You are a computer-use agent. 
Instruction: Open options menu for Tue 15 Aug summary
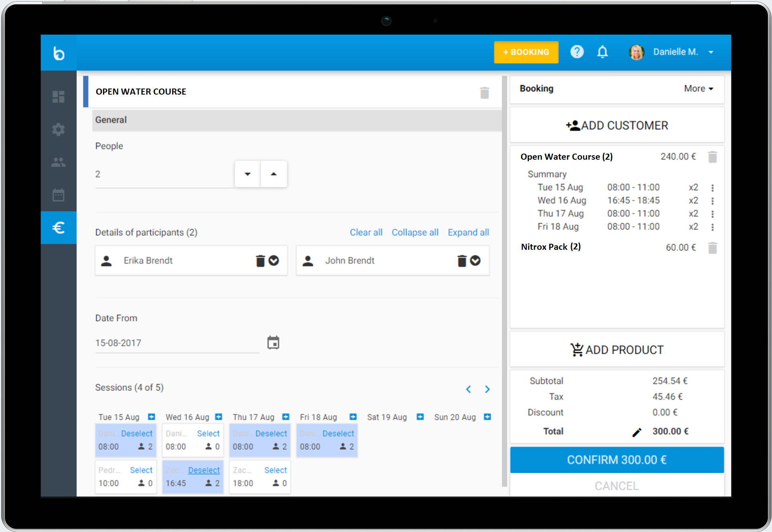[x=712, y=188]
